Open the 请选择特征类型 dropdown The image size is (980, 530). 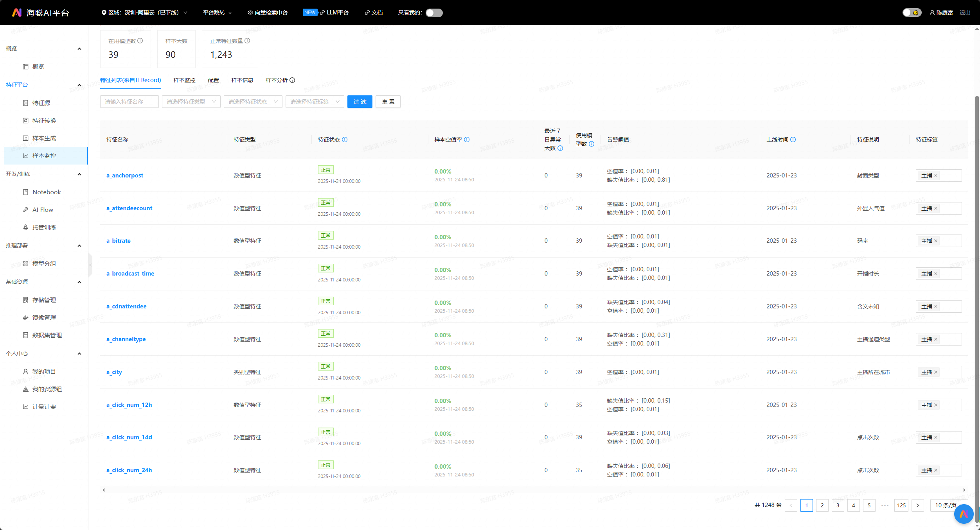point(191,102)
